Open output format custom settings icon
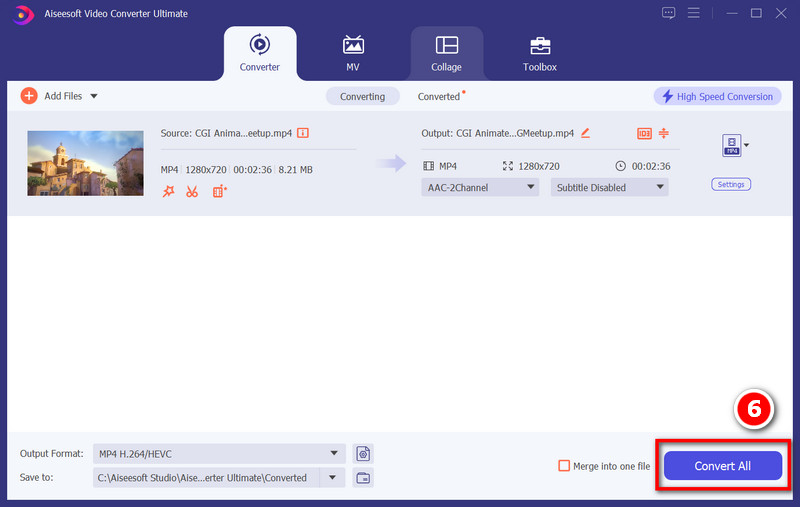This screenshot has height=507, width=800. (363, 454)
